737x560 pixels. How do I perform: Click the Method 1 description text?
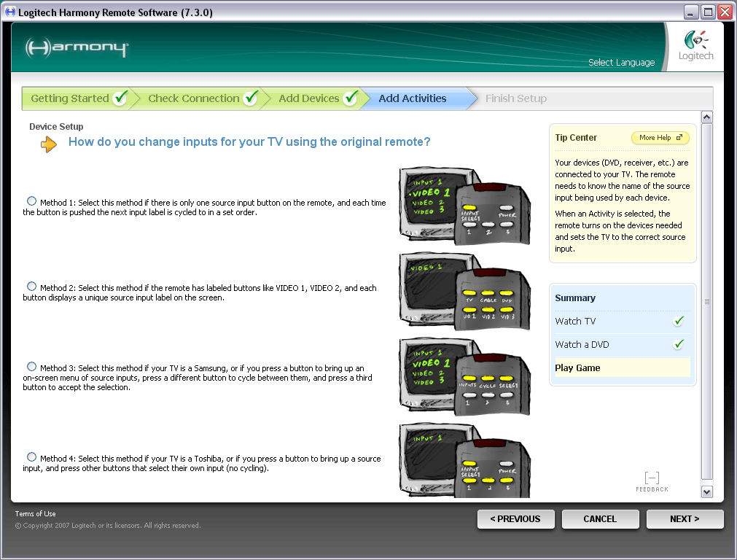tap(204, 207)
